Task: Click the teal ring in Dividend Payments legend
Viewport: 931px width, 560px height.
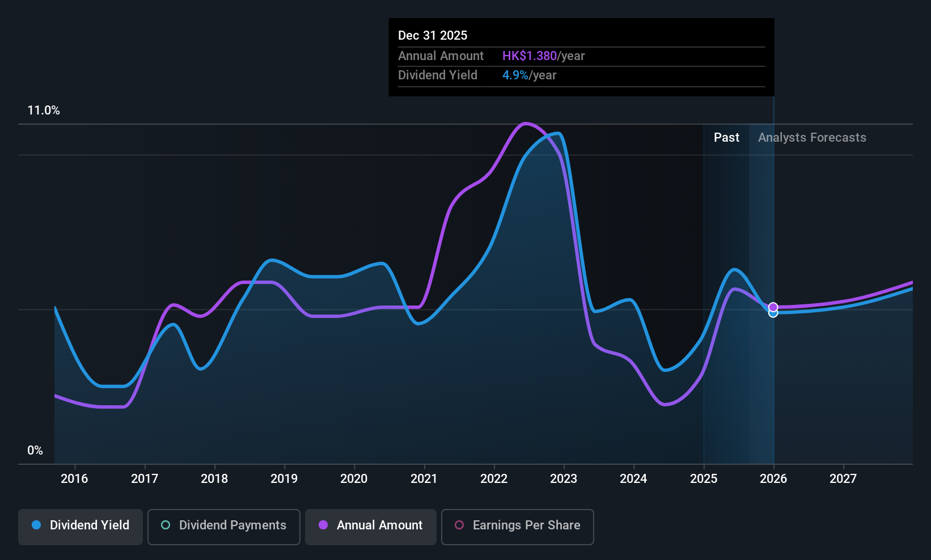Action: [x=166, y=525]
